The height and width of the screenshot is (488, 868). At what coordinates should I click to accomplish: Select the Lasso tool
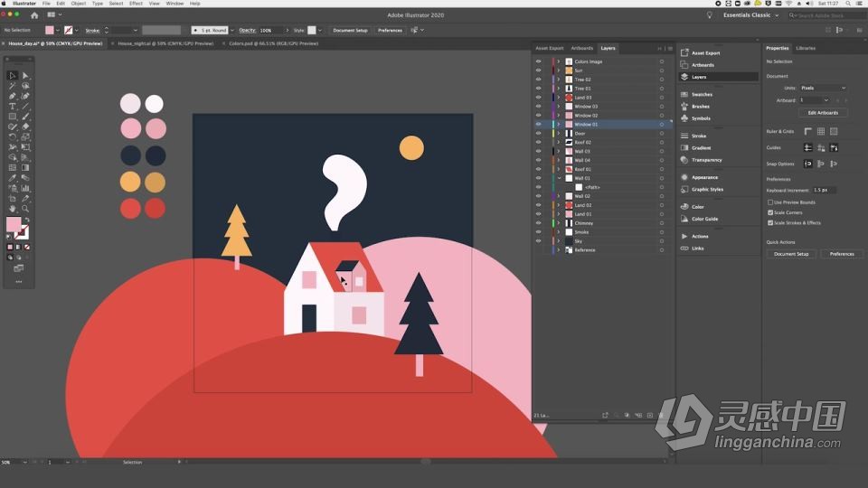pyautogui.click(x=25, y=86)
